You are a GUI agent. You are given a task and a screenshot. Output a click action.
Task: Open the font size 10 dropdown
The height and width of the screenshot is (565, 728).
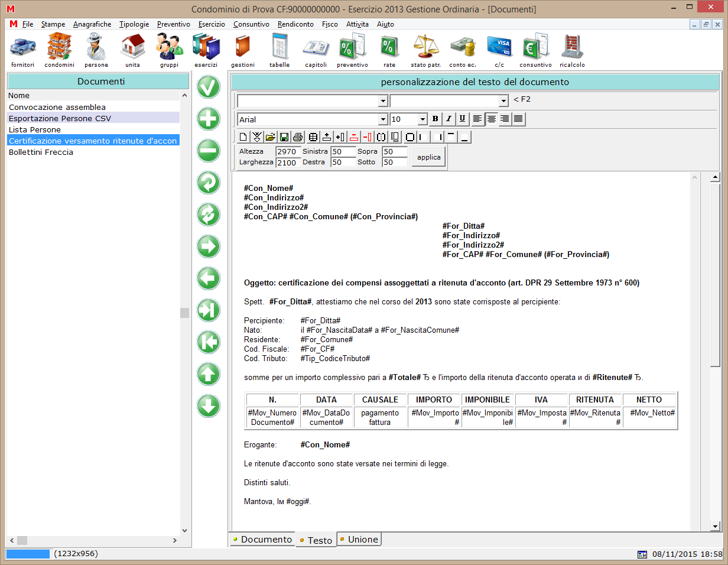(422, 119)
